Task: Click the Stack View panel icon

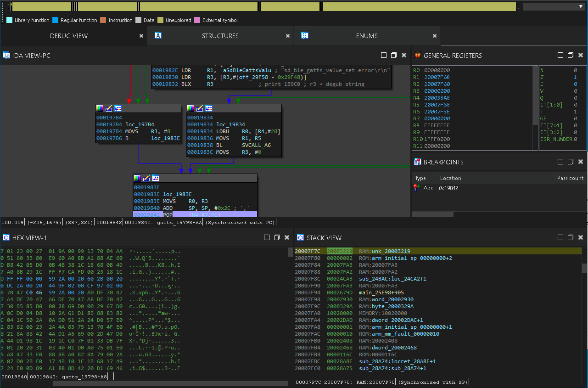Action: click(x=300, y=237)
